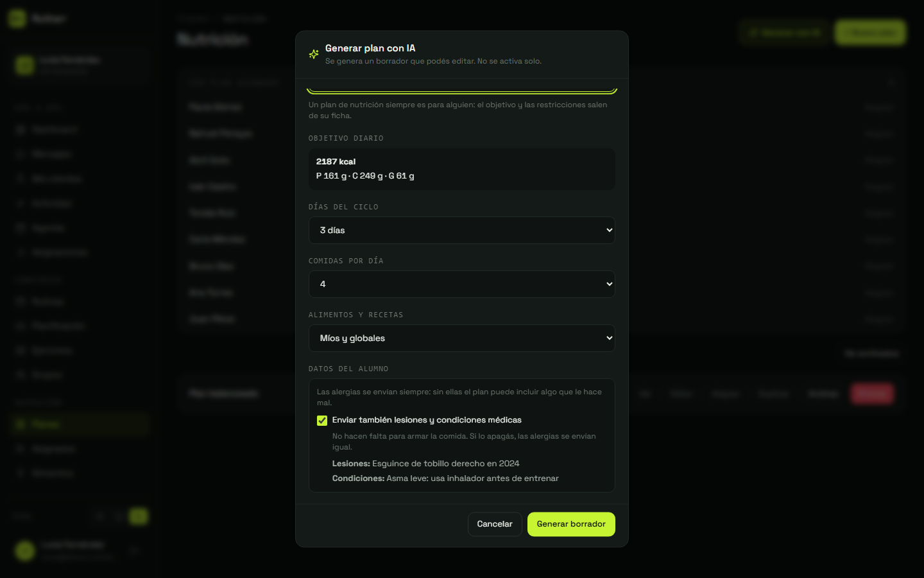Click the subtitle Se genera un borrador que podés editar
Image resolution: width=924 pixels, height=578 pixels.
[x=433, y=61]
